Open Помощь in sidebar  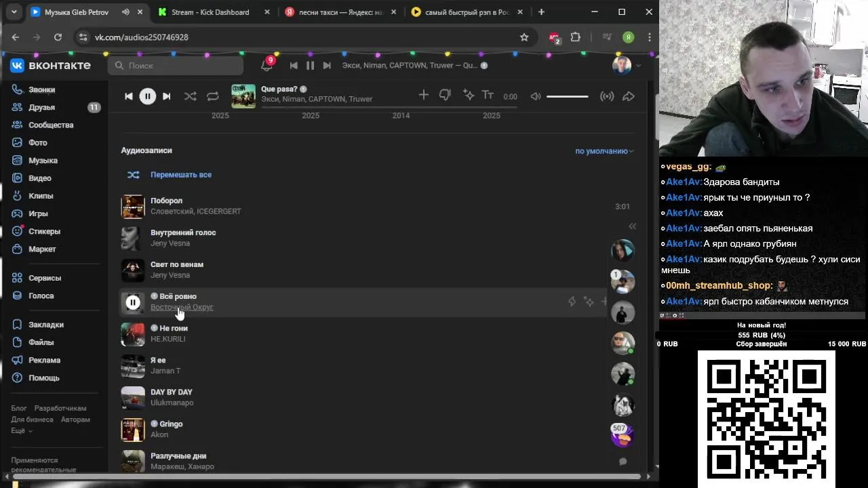pos(44,378)
